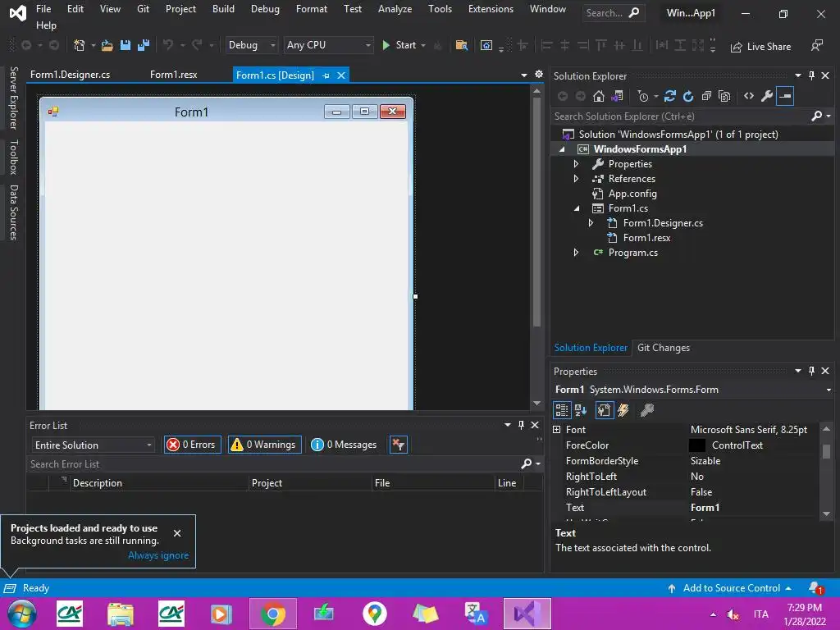Click the Solution Explorer Home icon
840x630 pixels.
pos(598,96)
